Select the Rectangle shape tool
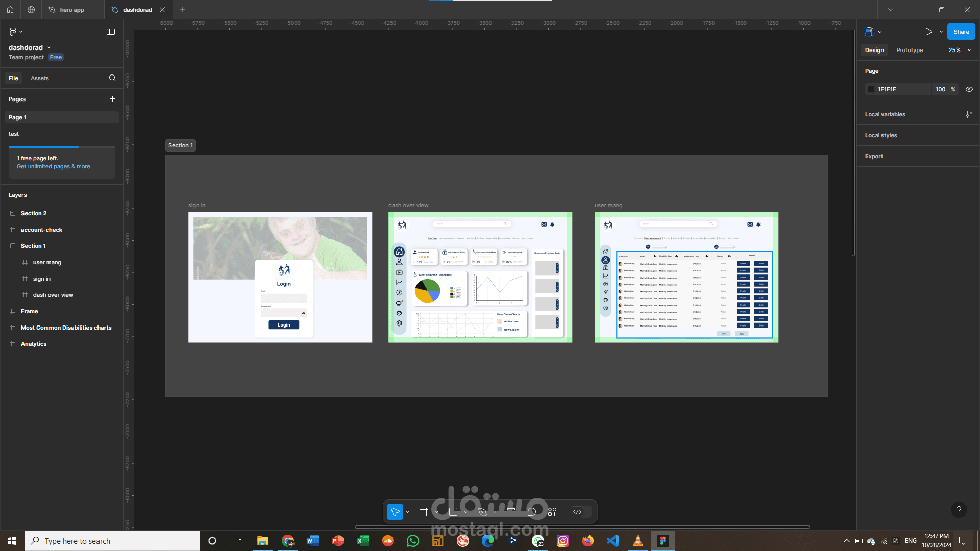This screenshot has height=551, width=980. 453,512
